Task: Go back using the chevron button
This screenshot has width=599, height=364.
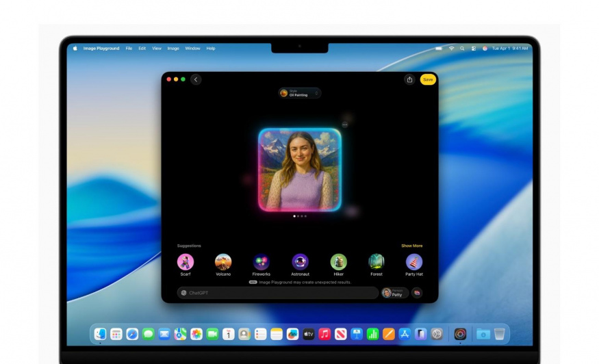Action: [x=196, y=79]
